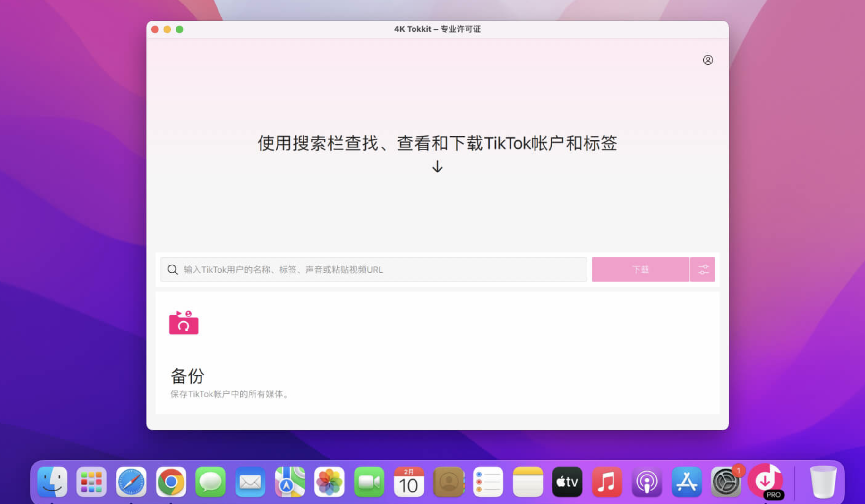The image size is (865, 504).
Task: Open the 备份 backup folder icon
Action: [184, 323]
